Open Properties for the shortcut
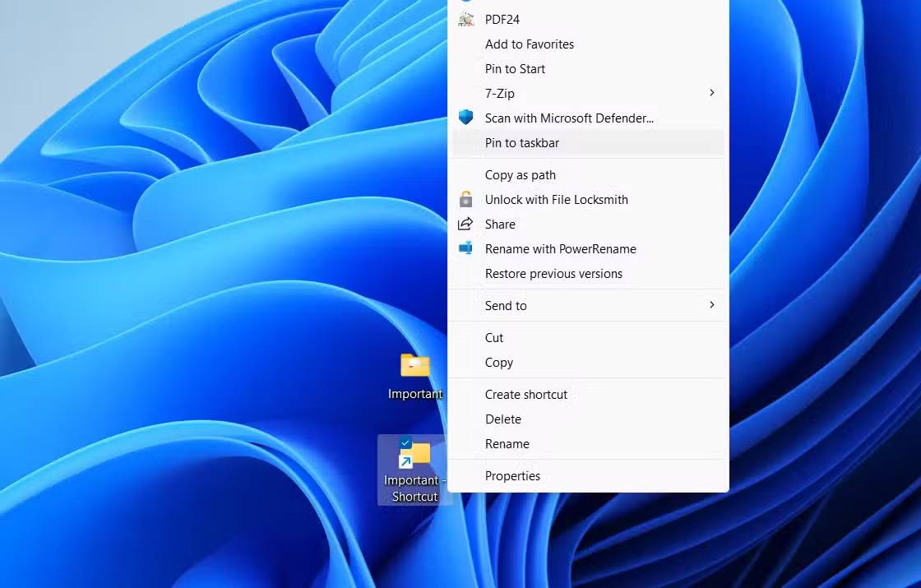 512,475
